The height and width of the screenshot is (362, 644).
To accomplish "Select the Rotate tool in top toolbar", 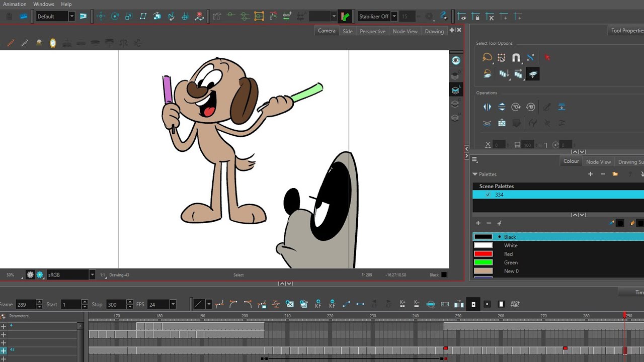I will (x=115, y=16).
